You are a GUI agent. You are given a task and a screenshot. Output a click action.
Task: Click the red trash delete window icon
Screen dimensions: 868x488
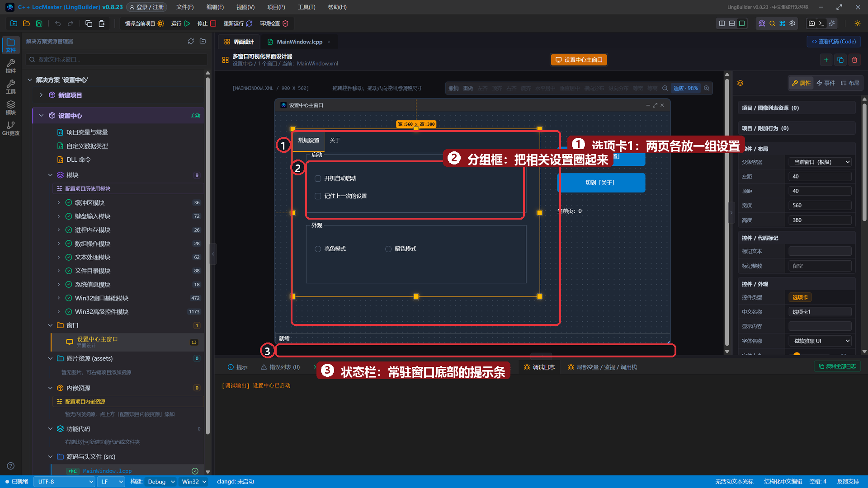854,60
